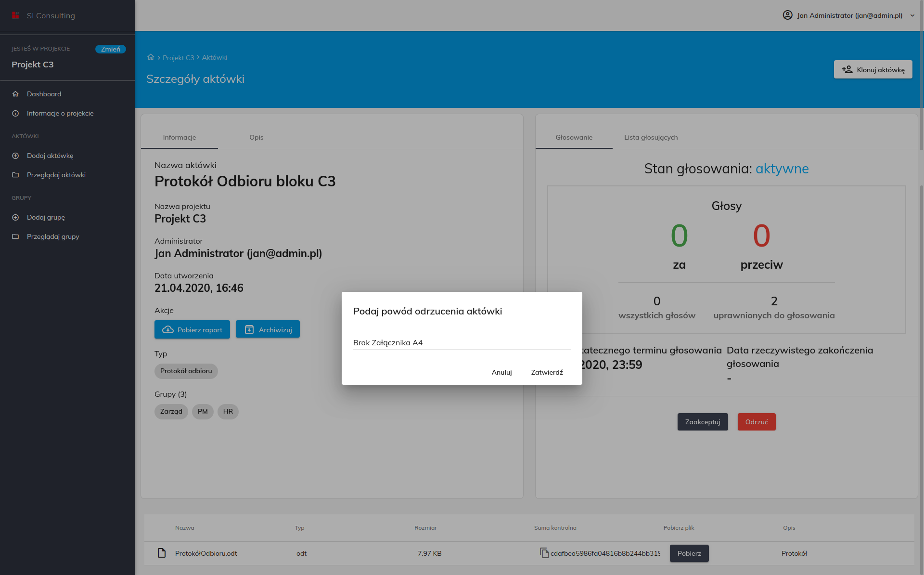Open Przeglądaj grupy in sidebar

point(53,236)
